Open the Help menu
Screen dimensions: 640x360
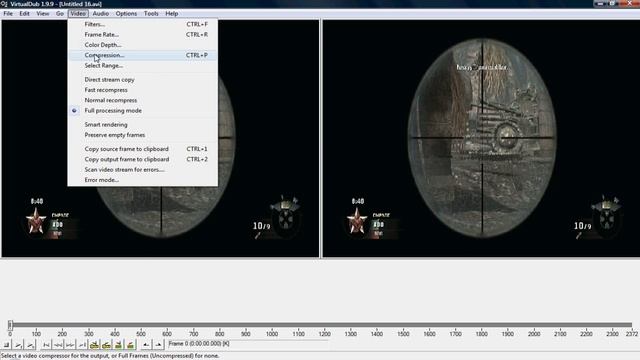coord(171,13)
